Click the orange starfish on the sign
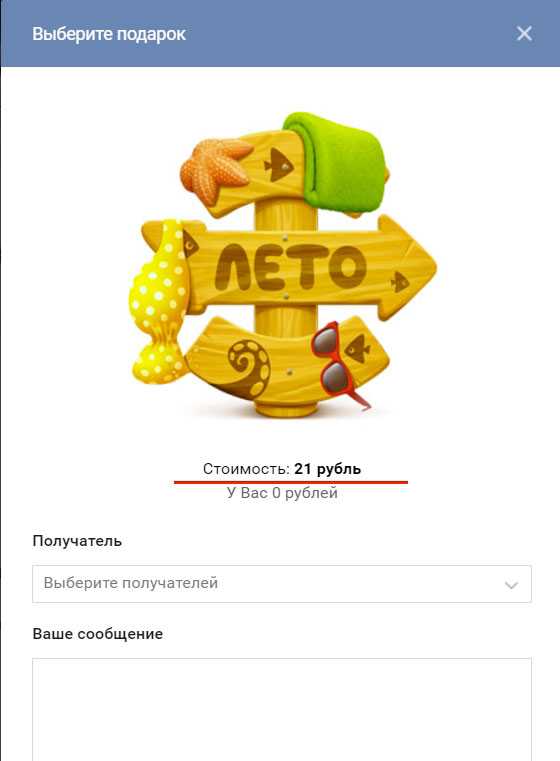The image size is (560, 761). pos(215,169)
